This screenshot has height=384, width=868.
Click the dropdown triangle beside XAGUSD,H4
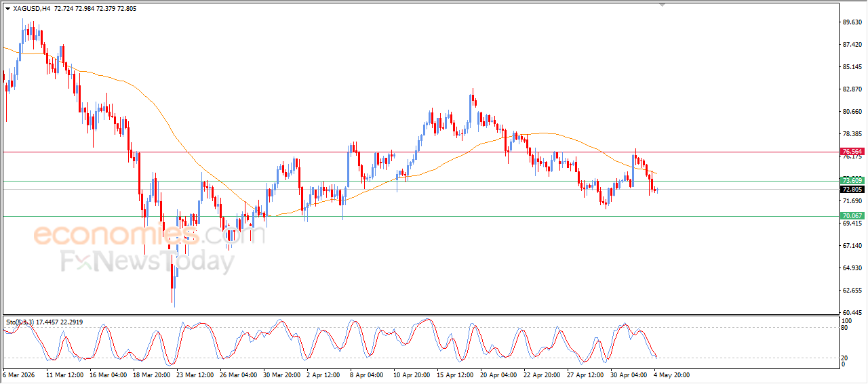tap(7, 9)
